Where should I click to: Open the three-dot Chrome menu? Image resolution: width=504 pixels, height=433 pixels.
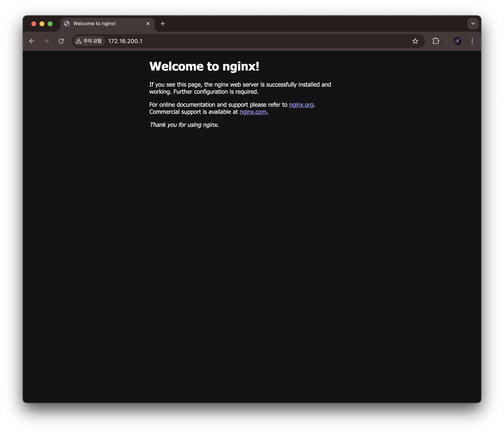472,41
